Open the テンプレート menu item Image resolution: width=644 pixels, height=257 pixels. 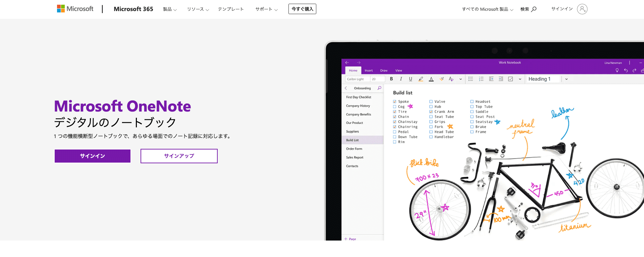pyautogui.click(x=231, y=9)
